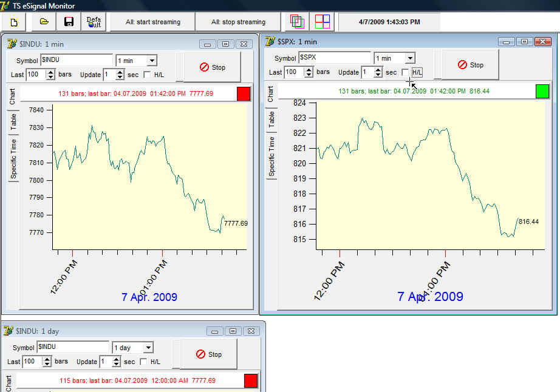Click the green status square in $SPX window

coord(542,91)
